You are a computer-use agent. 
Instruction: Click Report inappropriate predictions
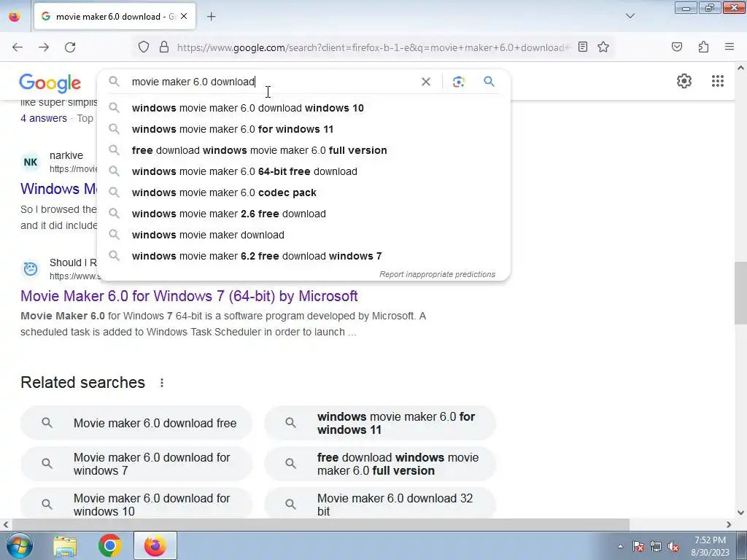click(438, 274)
